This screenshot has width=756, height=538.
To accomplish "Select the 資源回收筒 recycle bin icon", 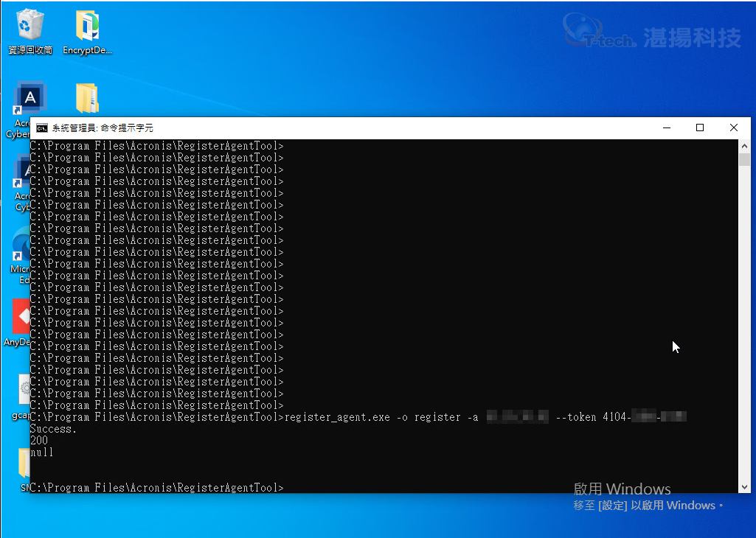I will click(x=30, y=31).
